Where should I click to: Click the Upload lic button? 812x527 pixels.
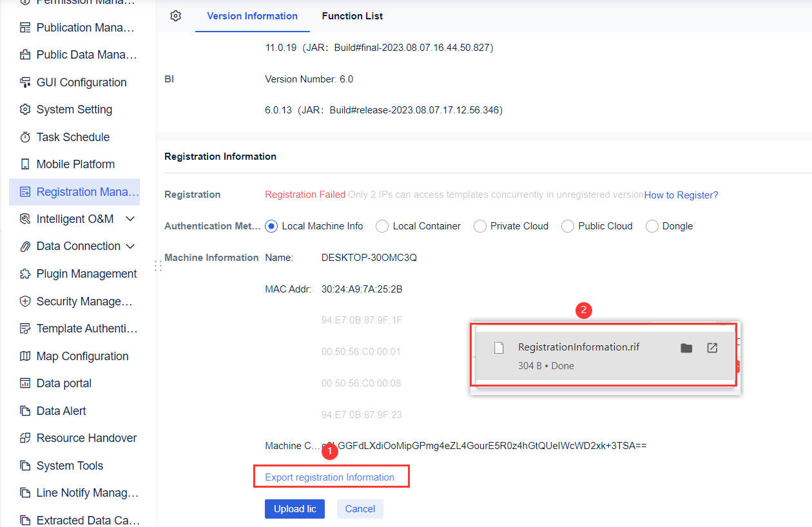tap(295, 509)
